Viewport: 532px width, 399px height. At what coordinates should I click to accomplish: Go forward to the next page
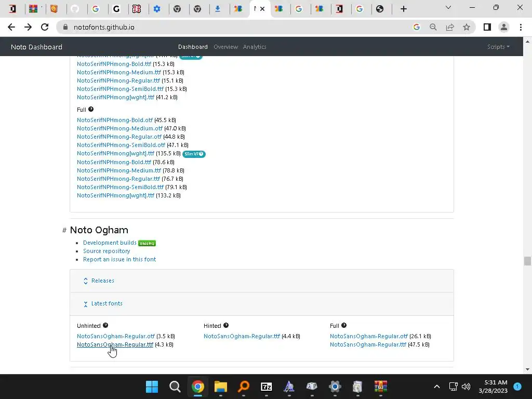point(28,27)
